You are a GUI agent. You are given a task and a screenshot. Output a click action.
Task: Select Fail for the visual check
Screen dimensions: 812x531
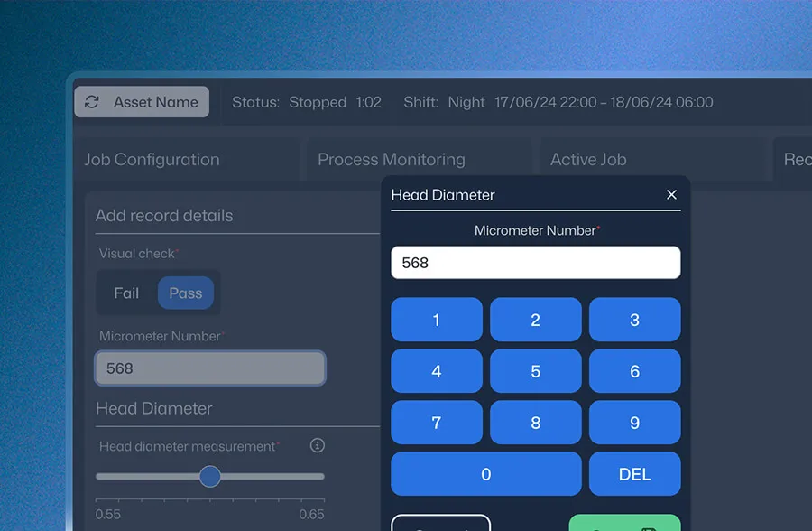pos(125,293)
